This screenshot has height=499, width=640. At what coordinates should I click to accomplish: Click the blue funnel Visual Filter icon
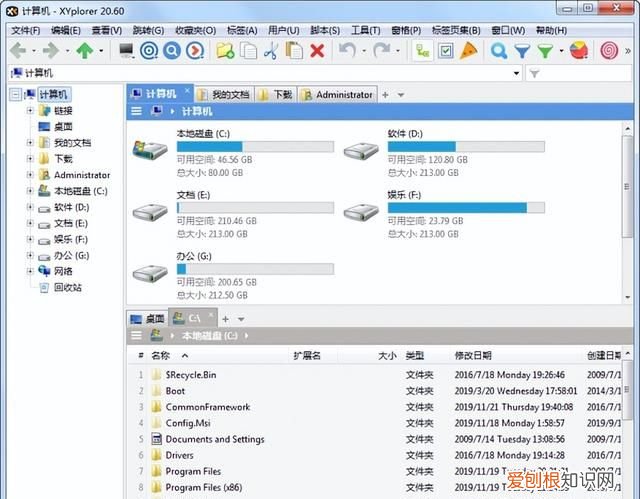[522, 51]
